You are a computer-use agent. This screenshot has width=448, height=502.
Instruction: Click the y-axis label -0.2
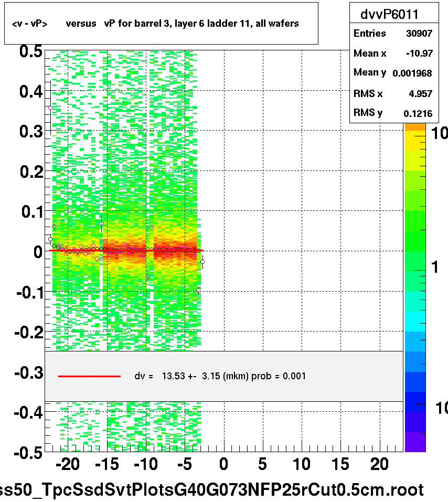[x=29, y=333]
